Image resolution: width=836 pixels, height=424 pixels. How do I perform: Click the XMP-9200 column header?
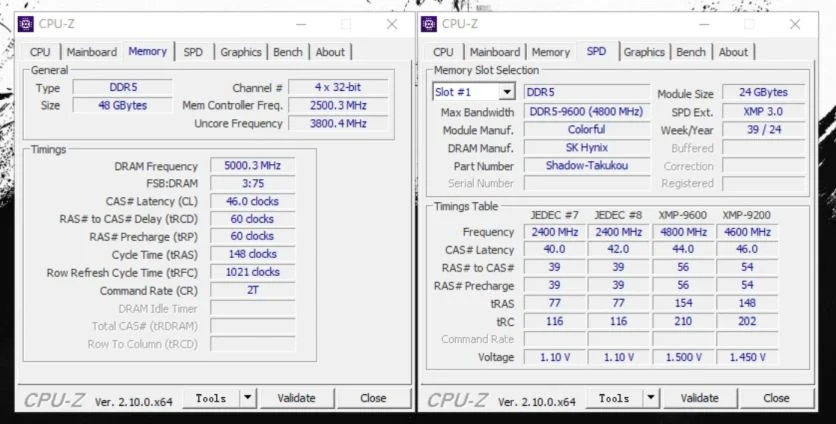747,215
